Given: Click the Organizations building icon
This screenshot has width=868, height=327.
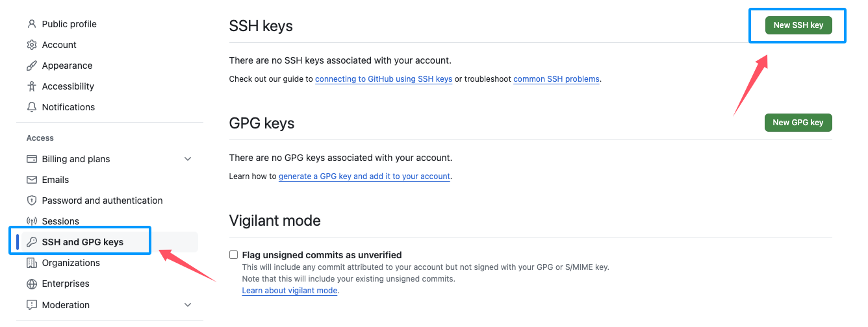Looking at the screenshot, I should coord(31,263).
